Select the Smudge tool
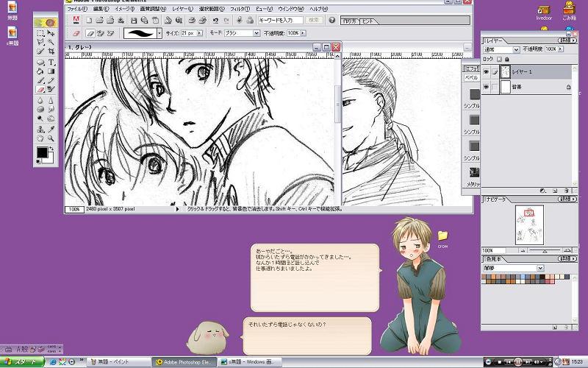The height and width of the screenshot is (368, 588). tap(51, 109)
